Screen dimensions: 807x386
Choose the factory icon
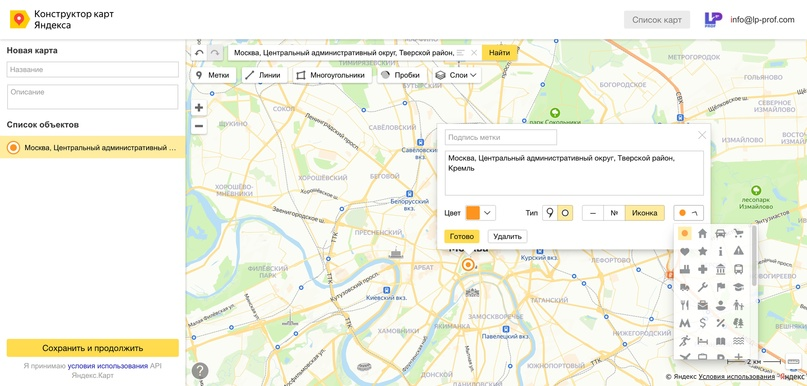pos(685,269)
